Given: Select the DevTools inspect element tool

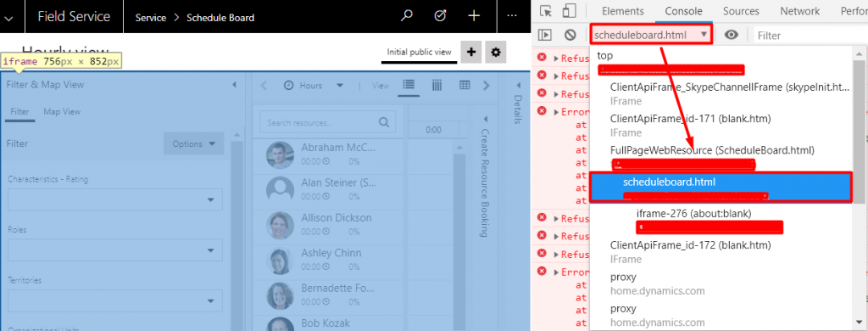Looking at the screenshot, I should point(546,11).
